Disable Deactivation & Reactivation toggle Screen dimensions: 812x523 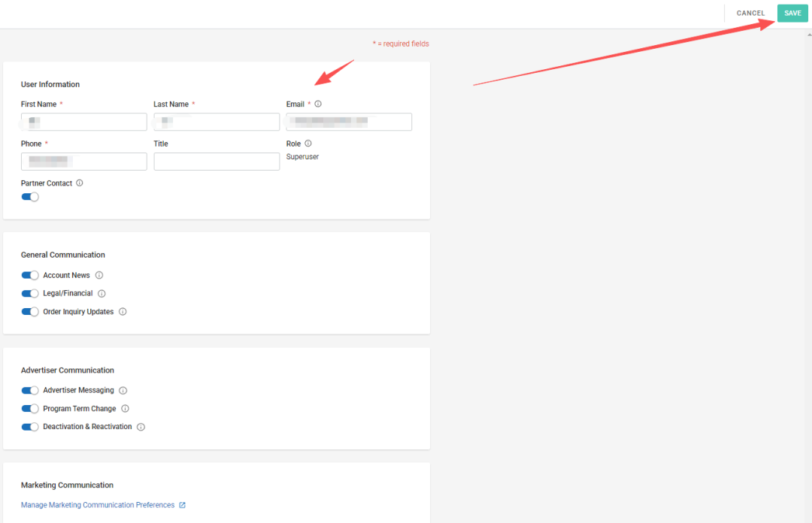30,427
